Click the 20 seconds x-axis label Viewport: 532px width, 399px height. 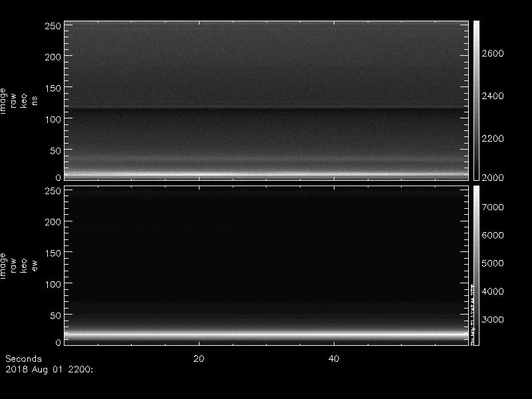click(x=199, y=358)
